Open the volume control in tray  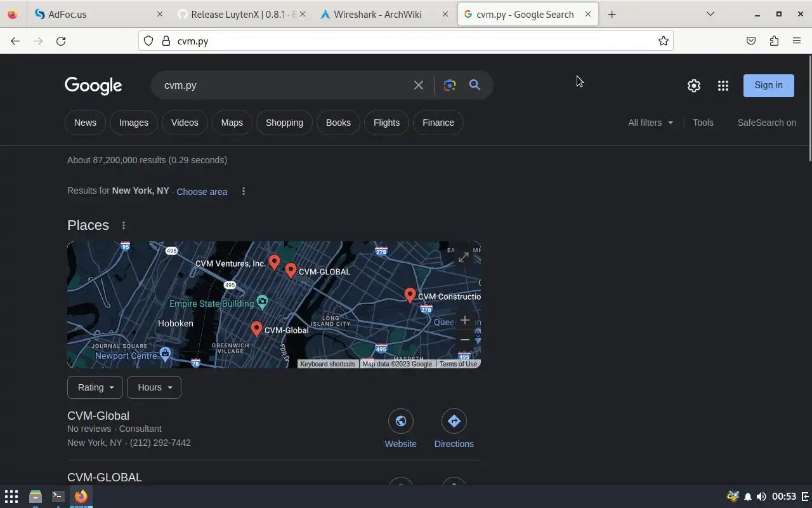tap(761, 497)
